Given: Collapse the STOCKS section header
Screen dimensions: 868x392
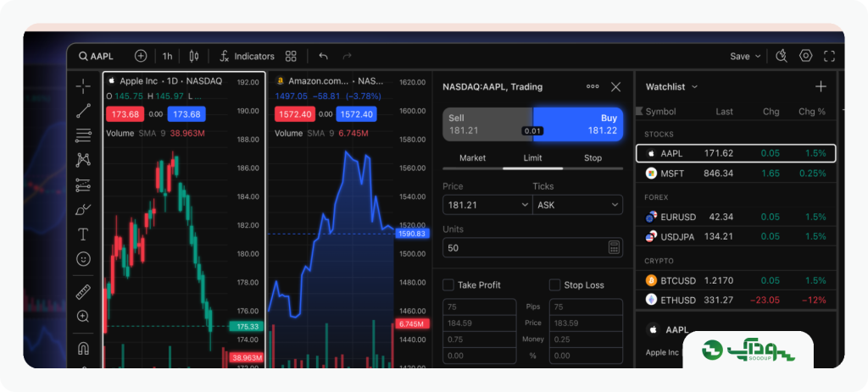Looking at the screenshot, I should coord(659,135).
